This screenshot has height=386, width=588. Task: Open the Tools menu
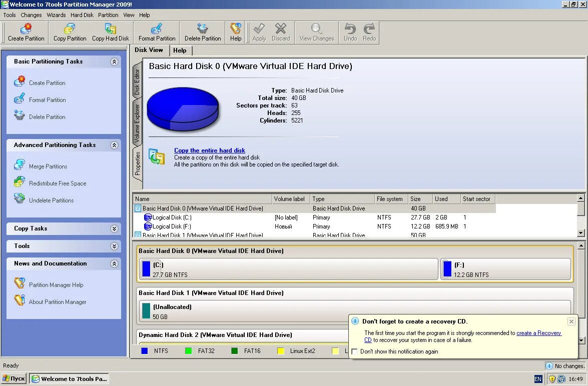tap(10, 15)
